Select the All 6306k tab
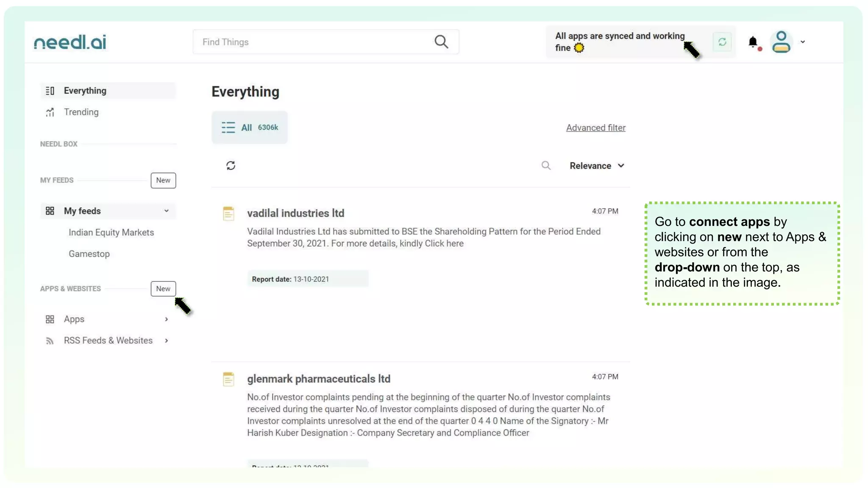The width and height of the screenshot is (868, 488). point(250,128)
